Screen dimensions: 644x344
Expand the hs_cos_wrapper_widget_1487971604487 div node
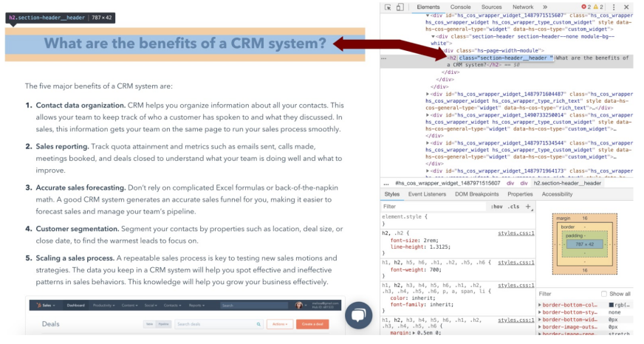(x=428, y=94)
